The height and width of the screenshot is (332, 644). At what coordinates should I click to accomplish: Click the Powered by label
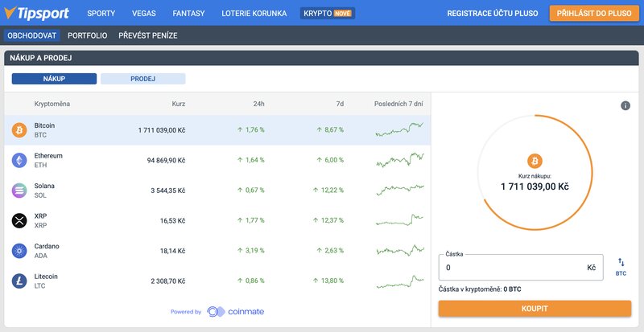click(186, 312)
